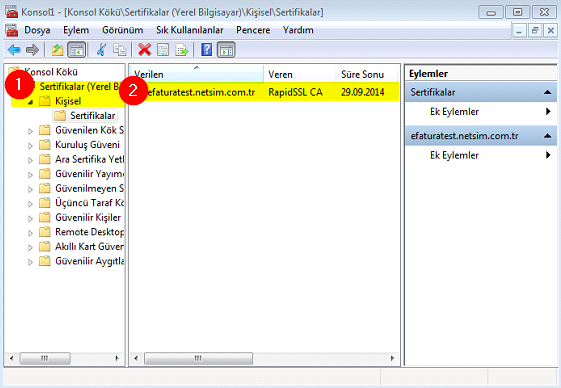Select Güvenilen Kök folder in tree

[81, 130]
